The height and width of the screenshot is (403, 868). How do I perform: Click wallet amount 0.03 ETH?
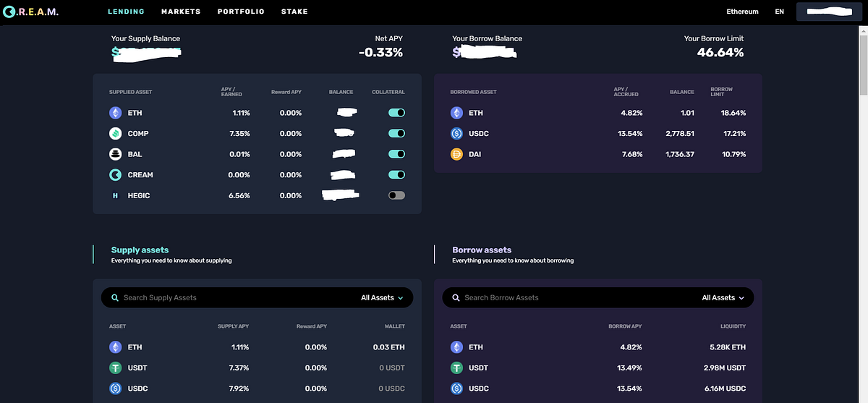(x=389, y=347)
